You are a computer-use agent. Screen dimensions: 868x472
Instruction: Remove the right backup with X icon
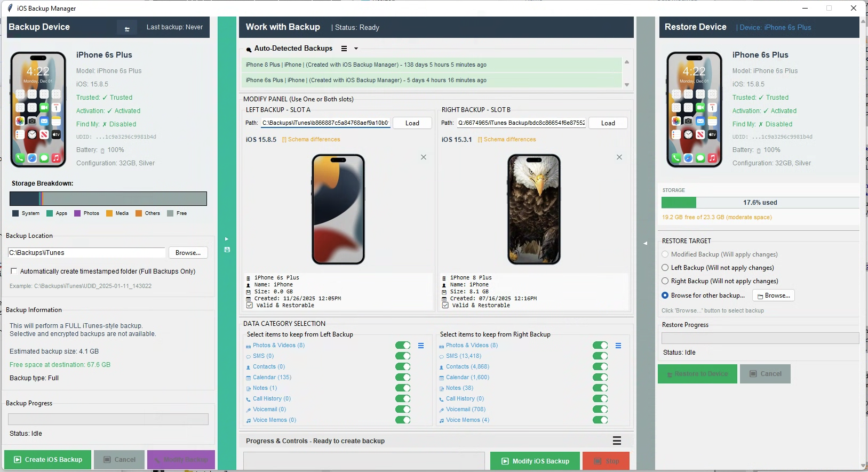click(619, 157)
